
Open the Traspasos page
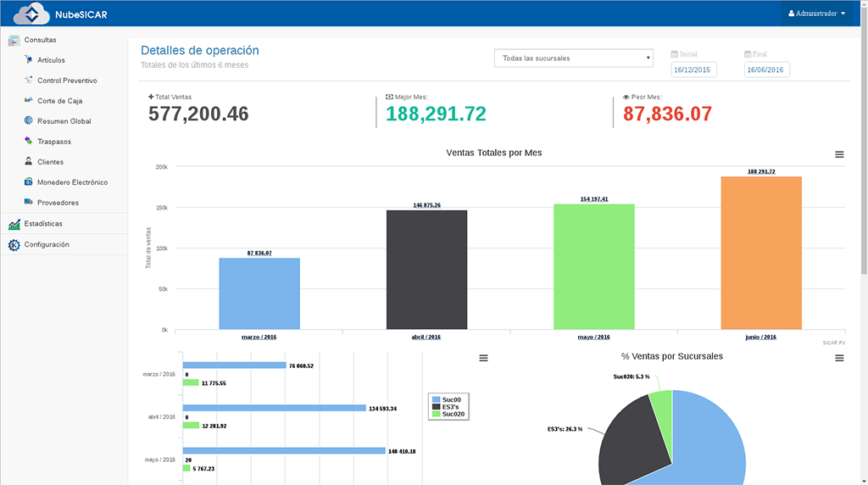click(x=54, y=142)
